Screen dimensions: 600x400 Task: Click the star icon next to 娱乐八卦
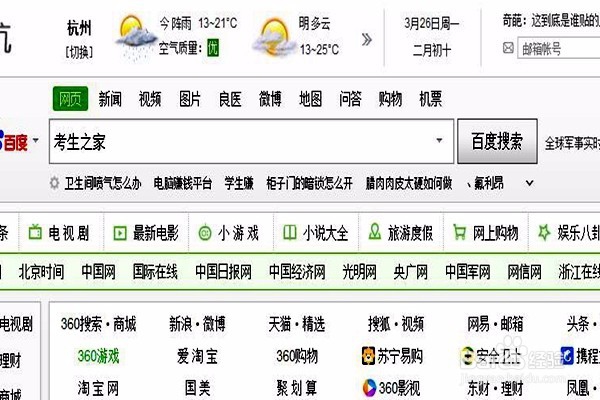tap(544, 232)
